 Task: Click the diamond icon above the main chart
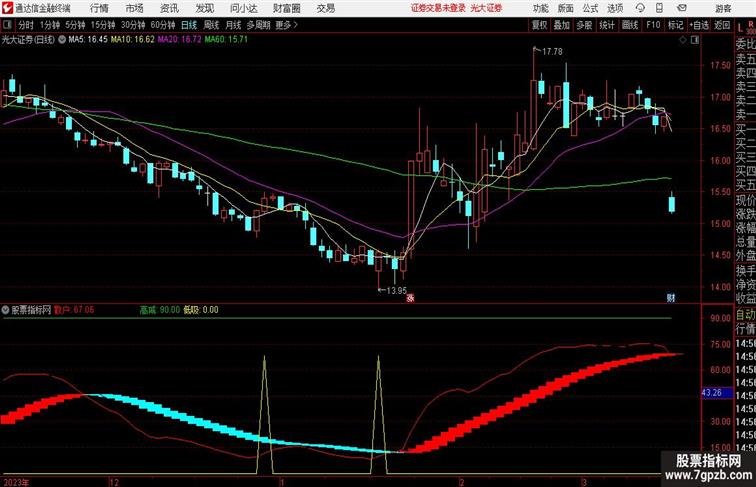683,40
